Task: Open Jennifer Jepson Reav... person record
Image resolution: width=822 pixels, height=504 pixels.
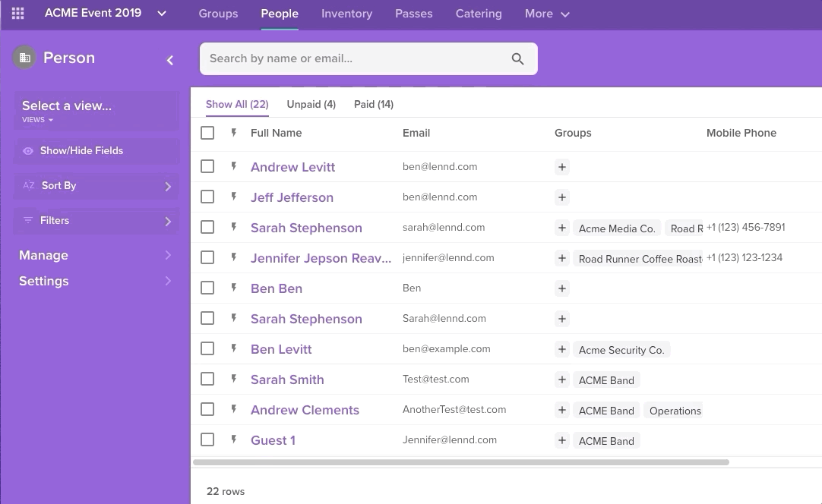Action: coord(321,258)
